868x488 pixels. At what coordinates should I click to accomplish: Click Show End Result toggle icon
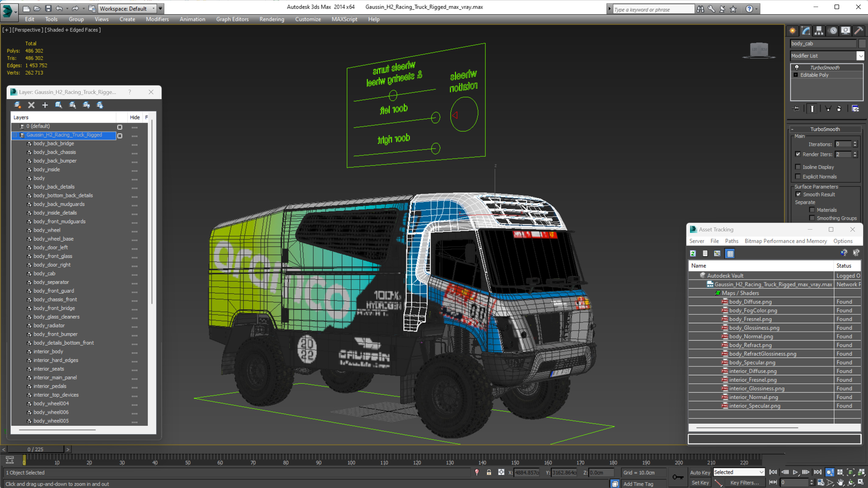[812, 109]
